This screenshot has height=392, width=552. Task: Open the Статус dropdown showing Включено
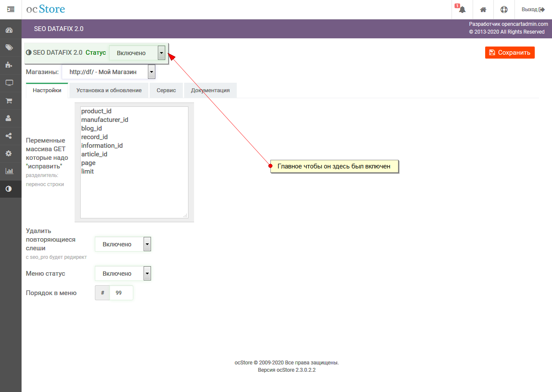coord(137,53)
